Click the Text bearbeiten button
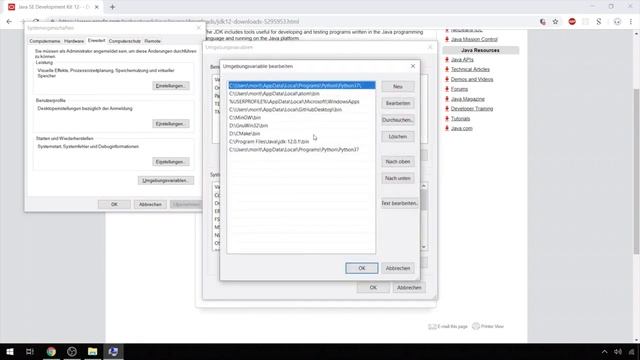Viewport: 640px width, 360px height. click(399, 203)
